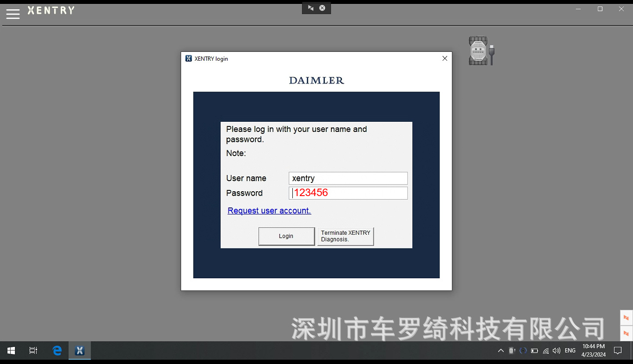Open Task View on the taskbar
Image resolution: width=633 pixels, height=364 pixels.
33,350
